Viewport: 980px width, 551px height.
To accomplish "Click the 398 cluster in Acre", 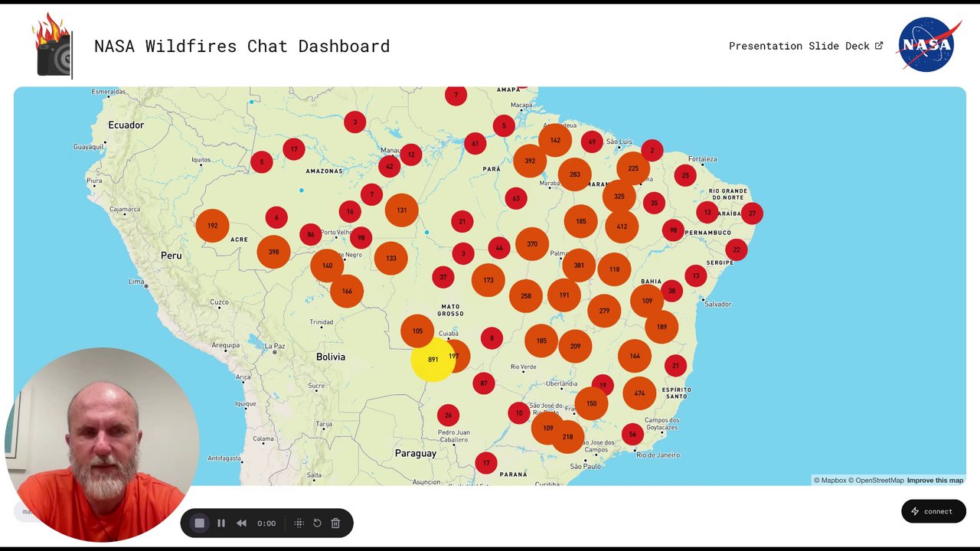I will pos(273,252).
